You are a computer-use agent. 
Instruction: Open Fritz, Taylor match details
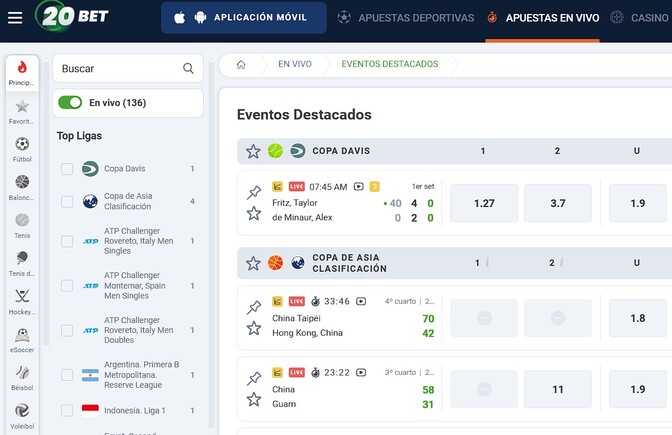click(x=295, y=203)
